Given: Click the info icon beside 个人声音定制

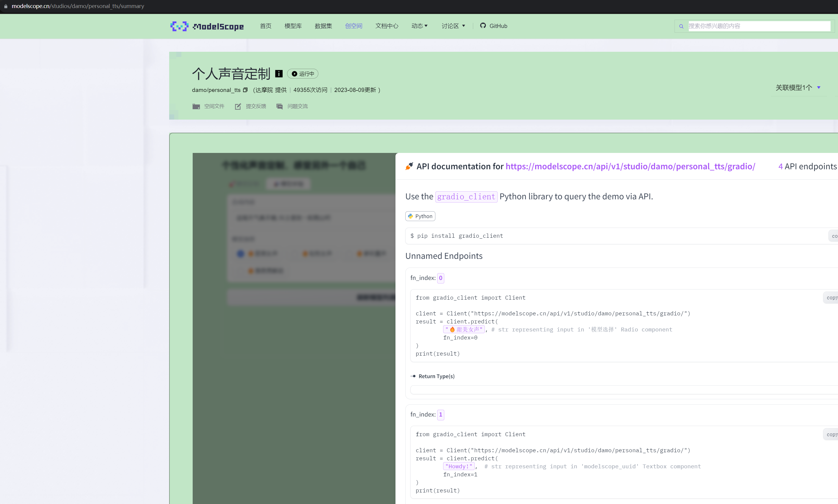Looking at the screenshot, I should point(279,74).
